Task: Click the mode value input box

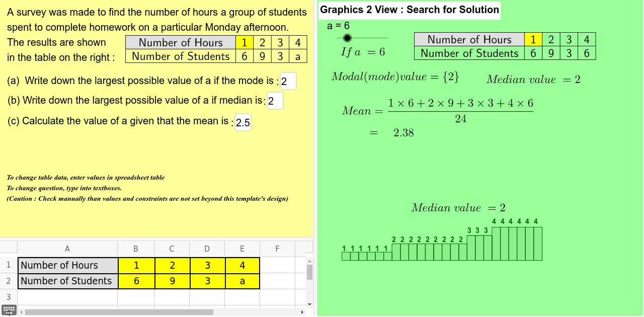Action: pos(288,81)
